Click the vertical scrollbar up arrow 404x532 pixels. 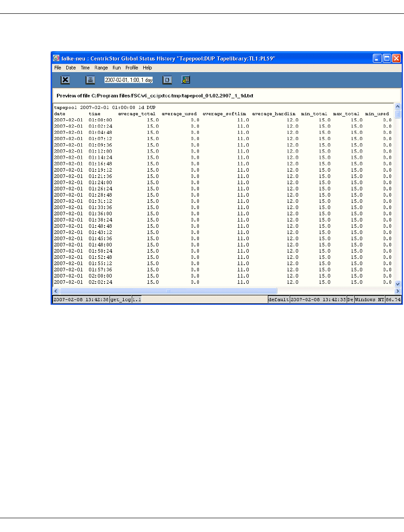click(398, 107)
